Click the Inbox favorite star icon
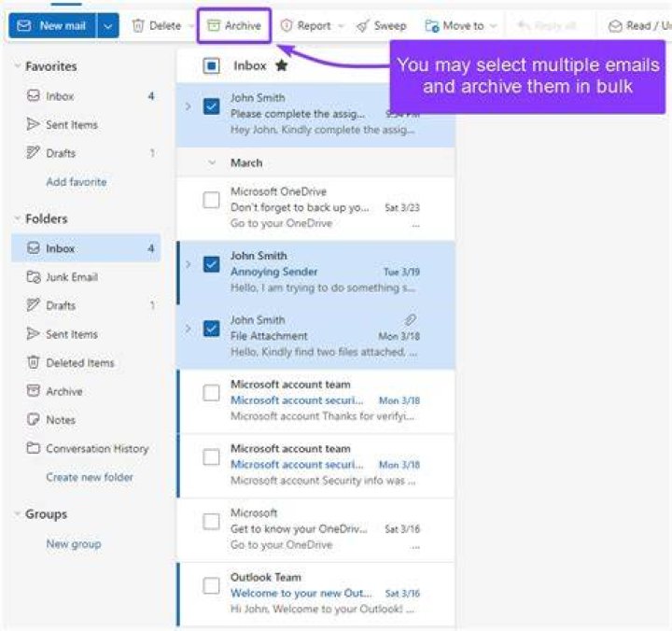The image size is (672, 631). point(282,65)
